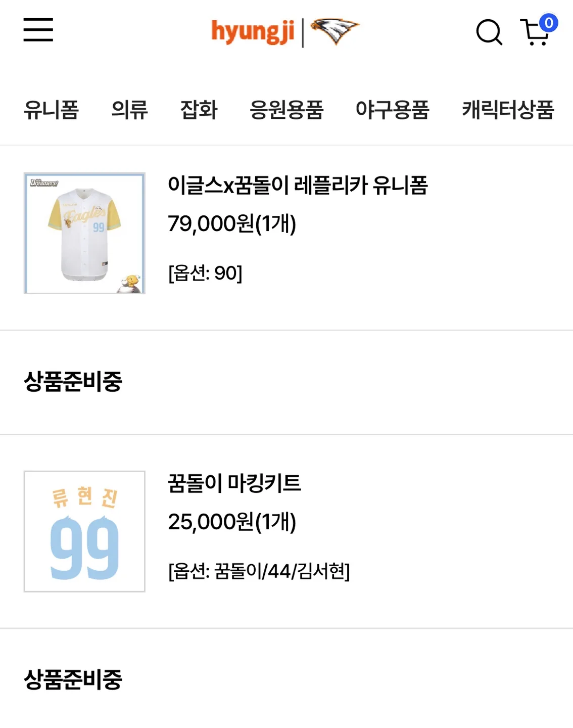Select the 의류 category tab

click(x=129, y=110)
